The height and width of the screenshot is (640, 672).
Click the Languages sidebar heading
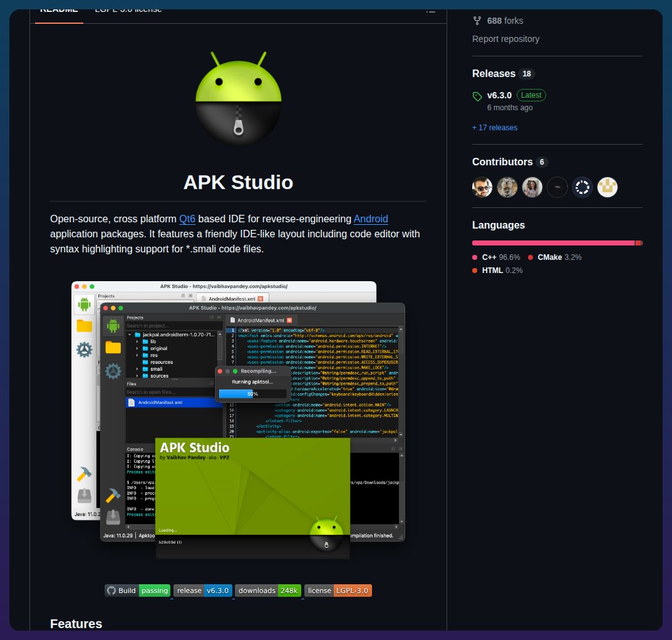pyautogui.click(x=499, y=225)
